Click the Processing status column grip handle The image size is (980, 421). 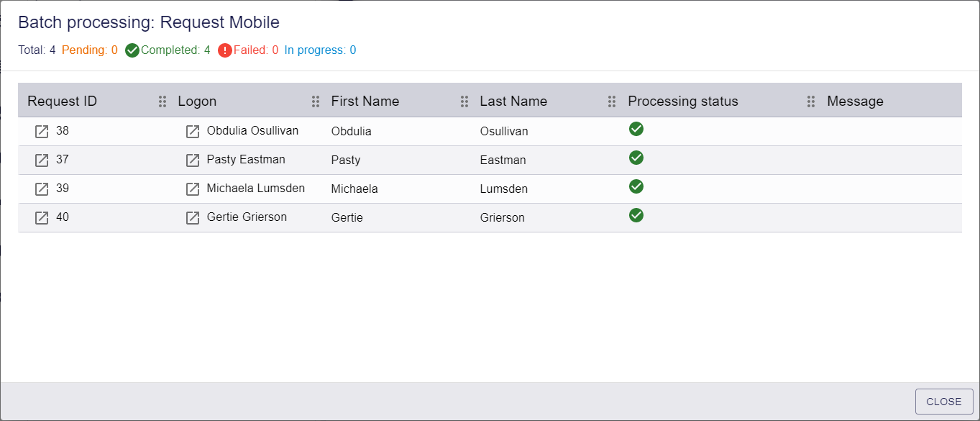[x=811, y=101]
